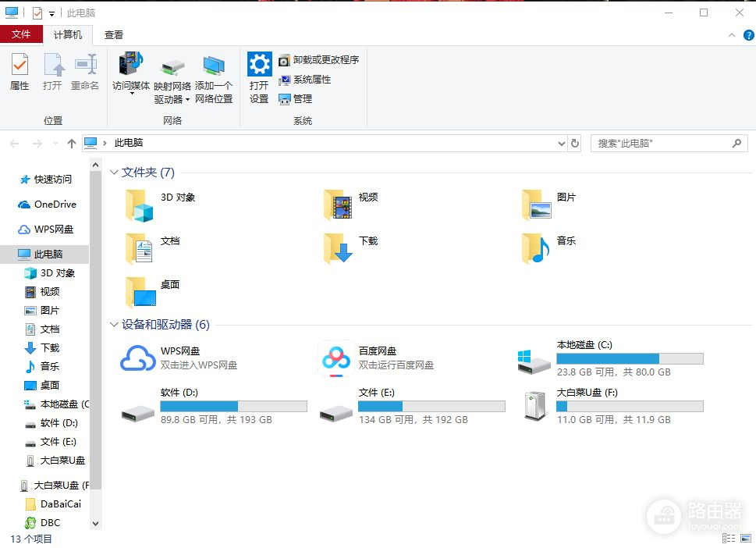The width and height of the screenshot is (756, 548).
Task: Select 音乐 in navigation tree
Action: point(42,367)
